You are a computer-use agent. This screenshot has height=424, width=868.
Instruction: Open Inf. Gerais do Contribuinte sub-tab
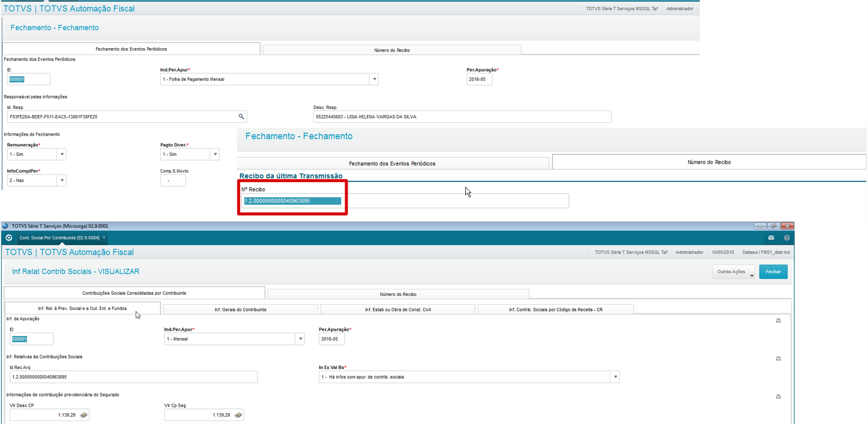pyautogui.click(x=240, y=310)
